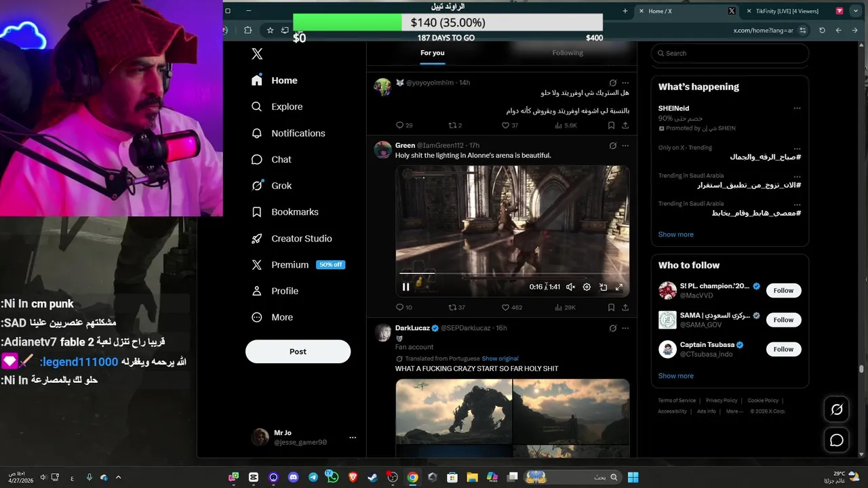Open options for صباح_الرفه_والجمال trend
The image size is (868, 488).
tap(797, 149)
